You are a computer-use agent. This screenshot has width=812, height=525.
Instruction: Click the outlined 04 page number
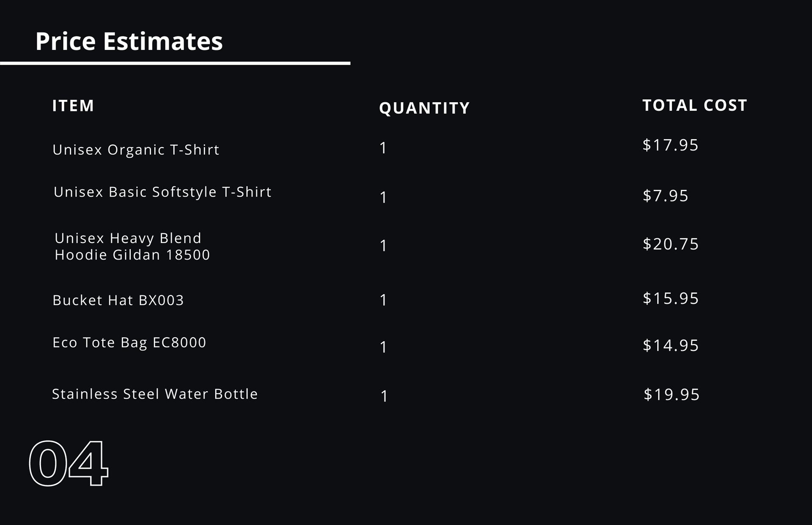69,463
